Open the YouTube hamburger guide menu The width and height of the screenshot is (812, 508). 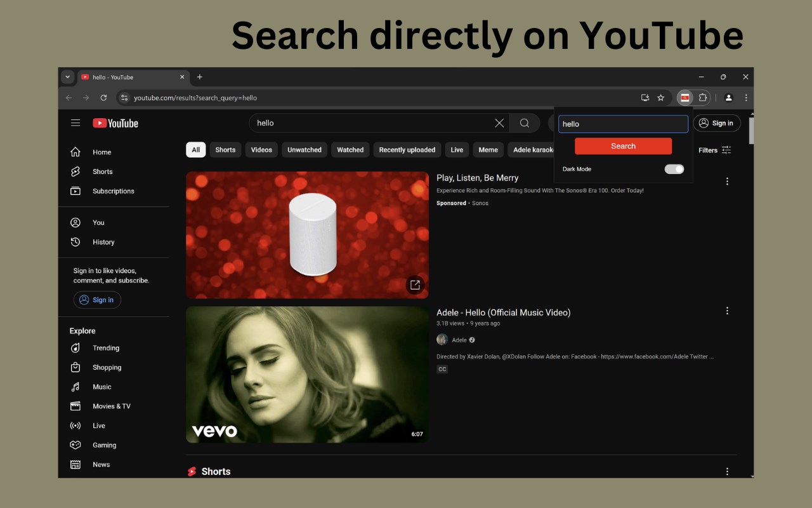tap(75, 123)
